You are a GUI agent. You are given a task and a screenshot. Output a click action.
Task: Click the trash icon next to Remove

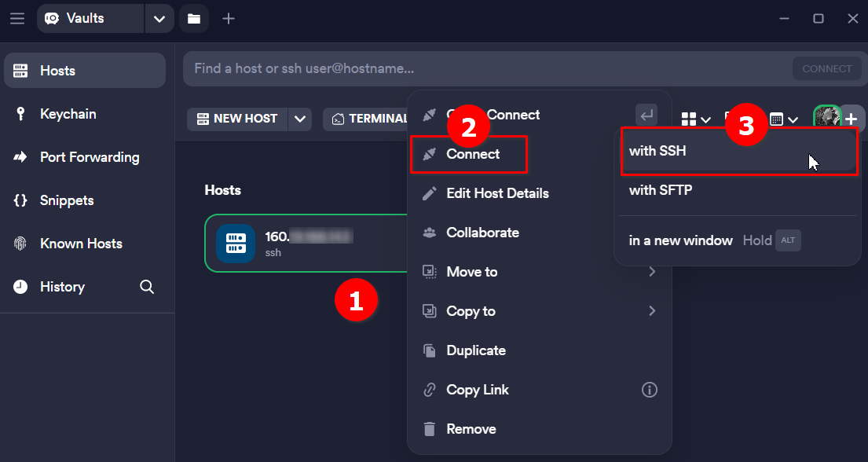point(429,429)
